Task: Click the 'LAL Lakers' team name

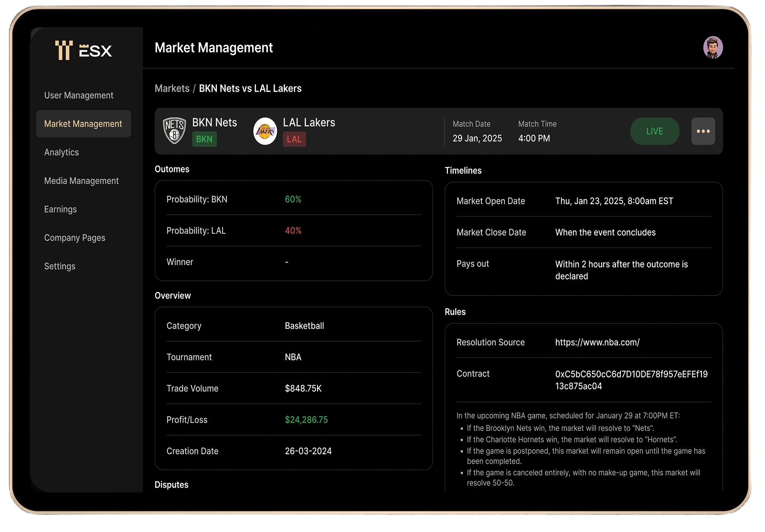Action: (309, 123)
